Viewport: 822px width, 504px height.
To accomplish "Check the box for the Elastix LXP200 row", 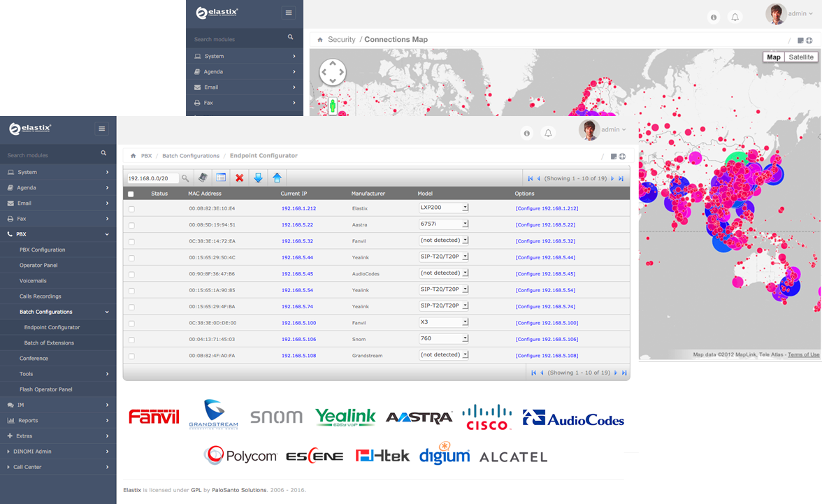I will click(131, 209).
